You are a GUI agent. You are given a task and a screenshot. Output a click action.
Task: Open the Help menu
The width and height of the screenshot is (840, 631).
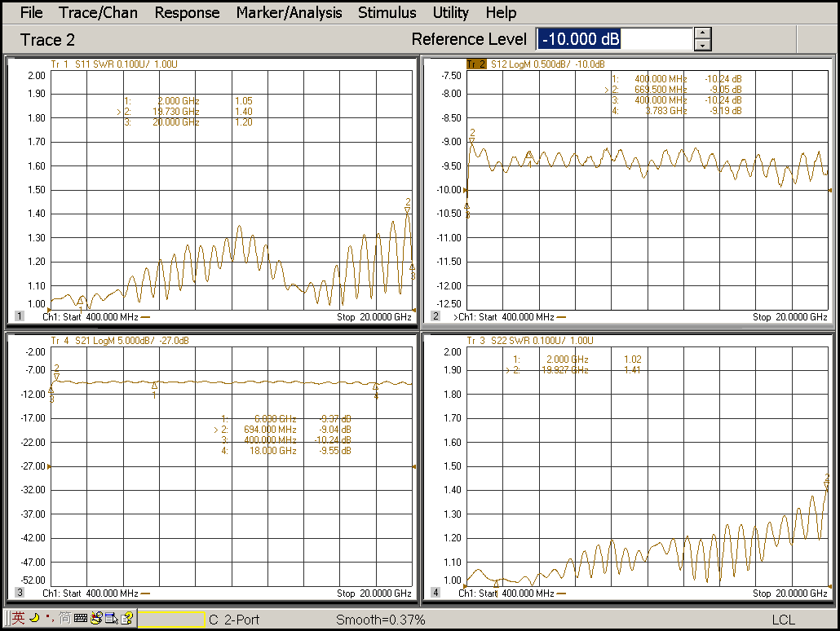[501, 12]
